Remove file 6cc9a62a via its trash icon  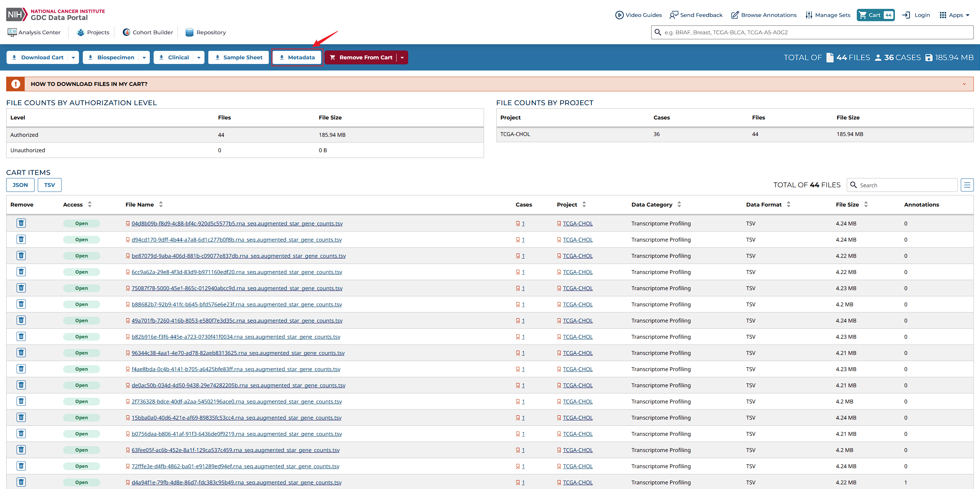[21, 272]
